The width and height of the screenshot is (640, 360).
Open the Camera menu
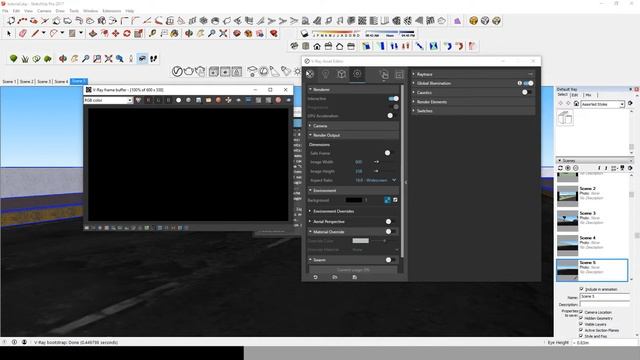44,11
